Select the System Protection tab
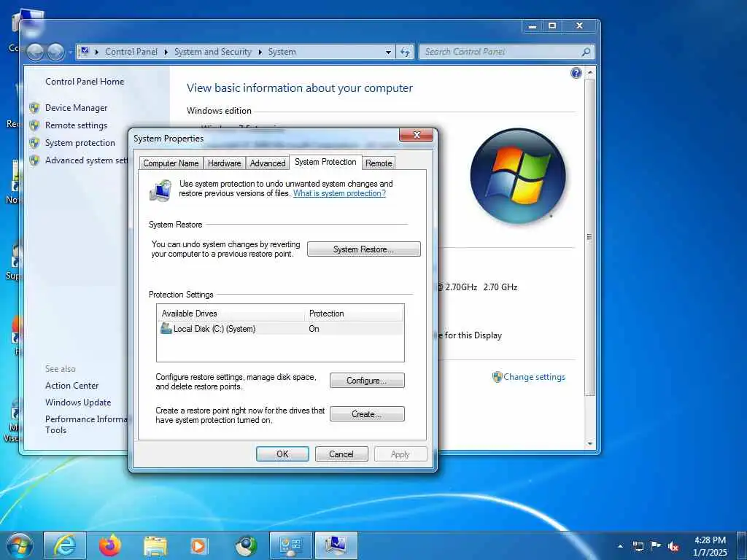The width and height of the screenshot is (747, 560). 325,162
